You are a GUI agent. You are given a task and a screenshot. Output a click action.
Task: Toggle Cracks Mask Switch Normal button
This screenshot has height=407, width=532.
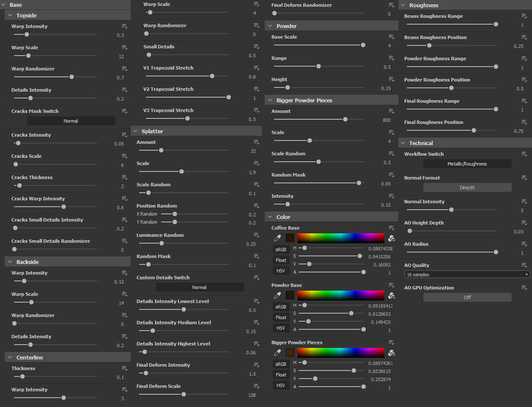pyautogui.click(x=71, y=121)
